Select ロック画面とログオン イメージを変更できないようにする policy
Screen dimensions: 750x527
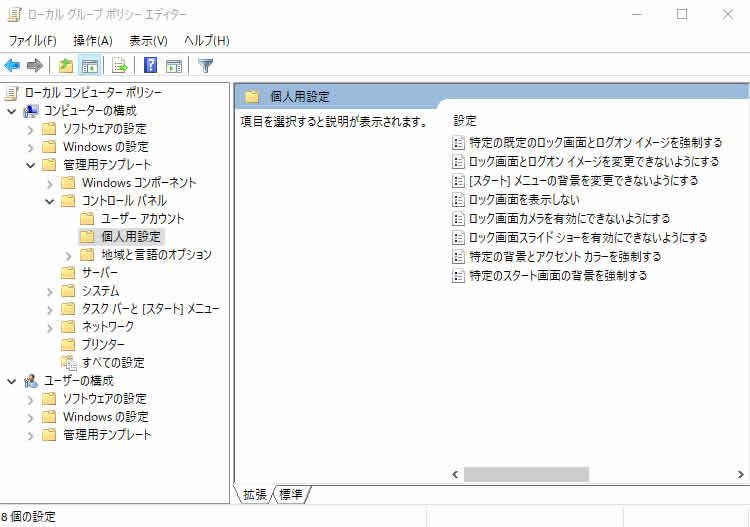coord(594,162)
